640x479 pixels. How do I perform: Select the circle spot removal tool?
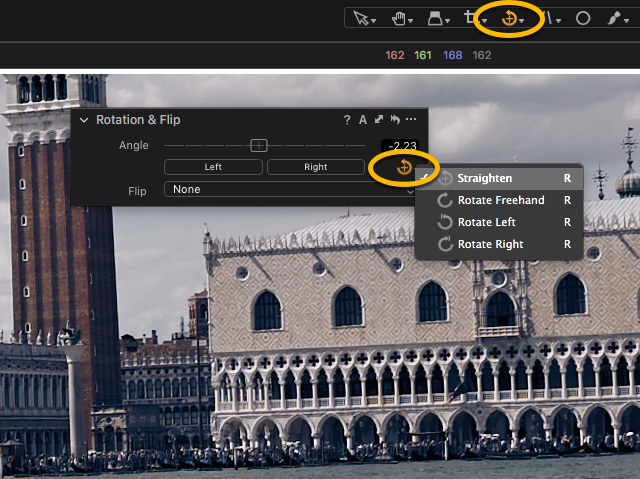[x=583, y=18]
